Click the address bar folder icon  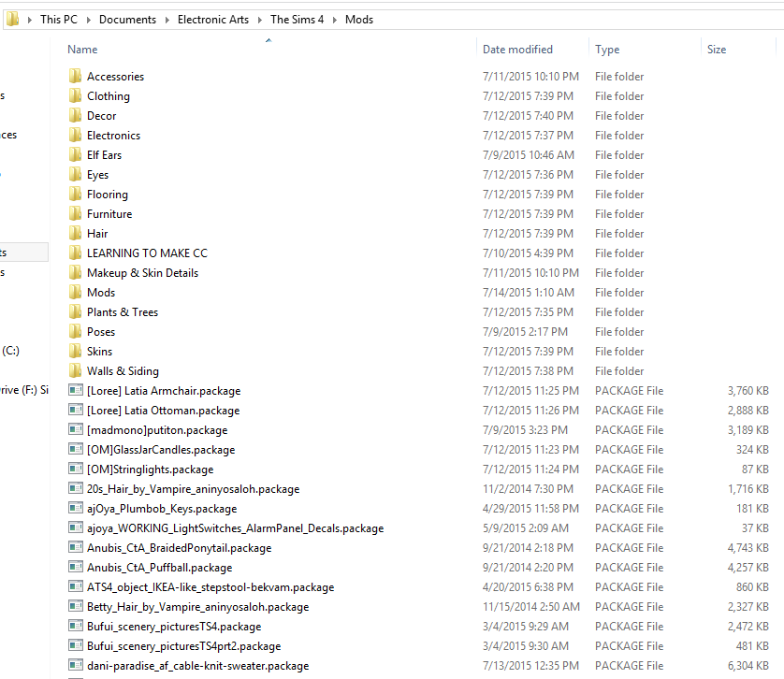coord(13,19)
